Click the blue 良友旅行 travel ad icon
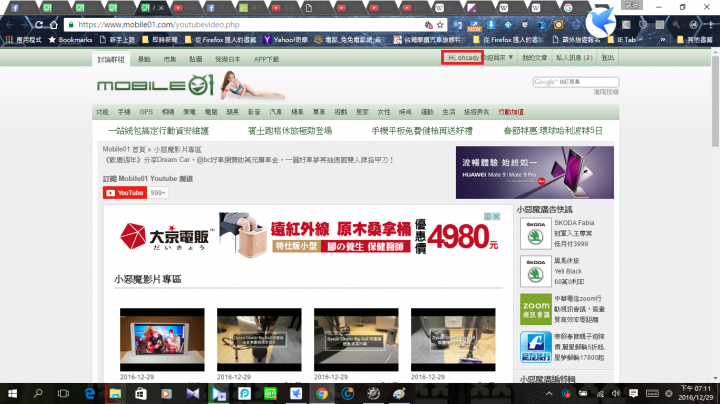 (535, 347)
